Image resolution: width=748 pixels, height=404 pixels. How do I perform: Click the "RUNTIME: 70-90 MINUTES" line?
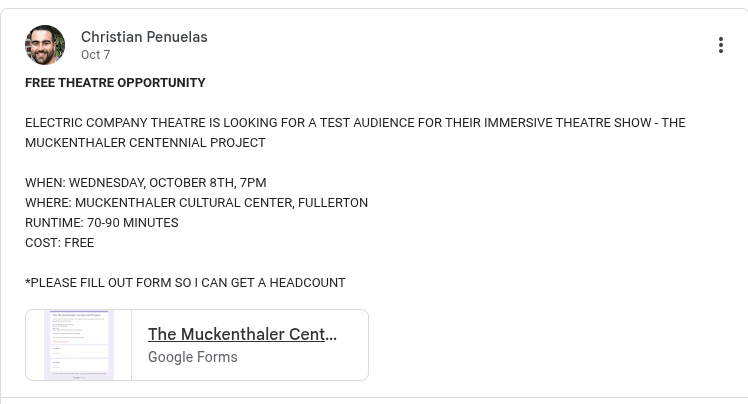(101, 223)
